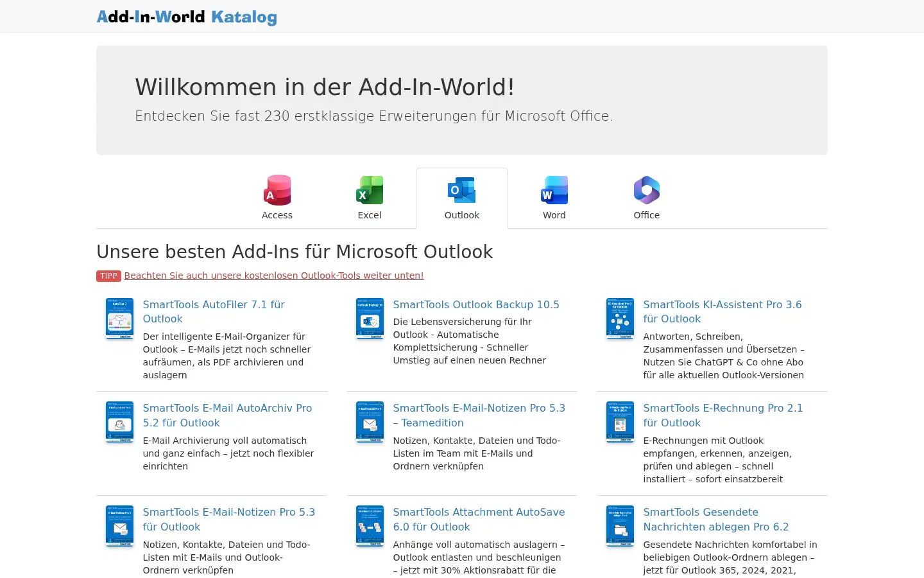The width and height of the screenshot is (924, 578).
Task: Open the Access category icon
Action: click(277, 190)
